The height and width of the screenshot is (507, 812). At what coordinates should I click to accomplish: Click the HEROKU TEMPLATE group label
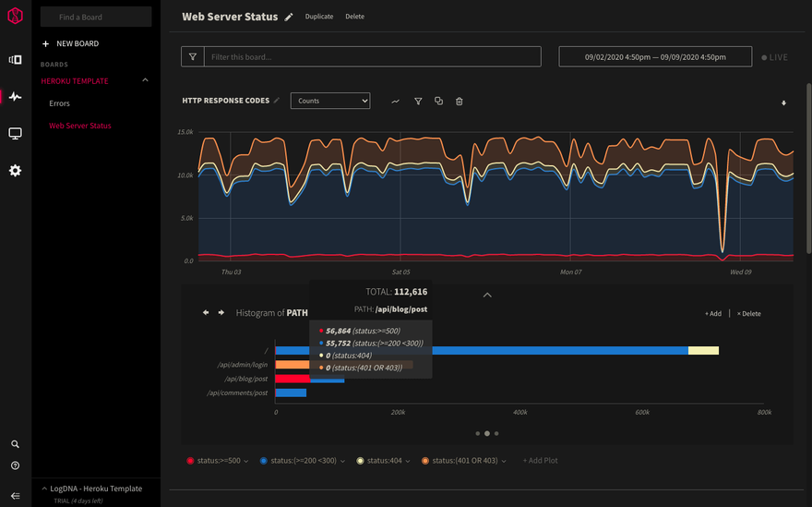click(75, 81)
